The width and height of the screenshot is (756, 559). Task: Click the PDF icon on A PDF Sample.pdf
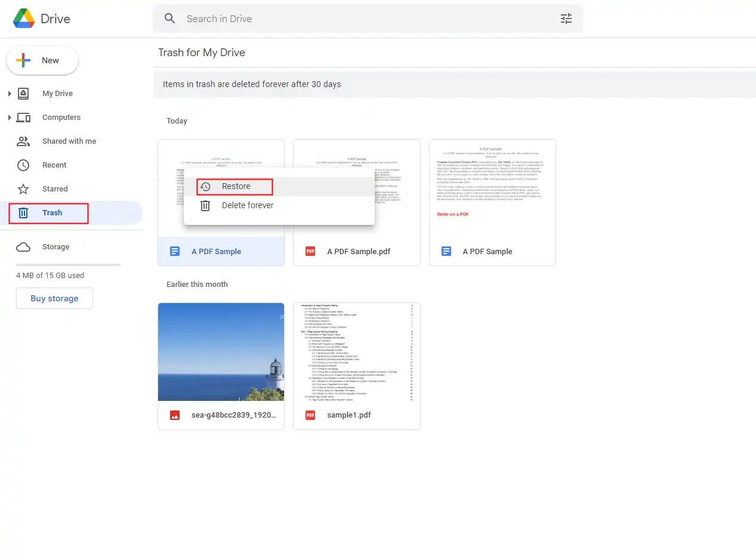(310, 251)
